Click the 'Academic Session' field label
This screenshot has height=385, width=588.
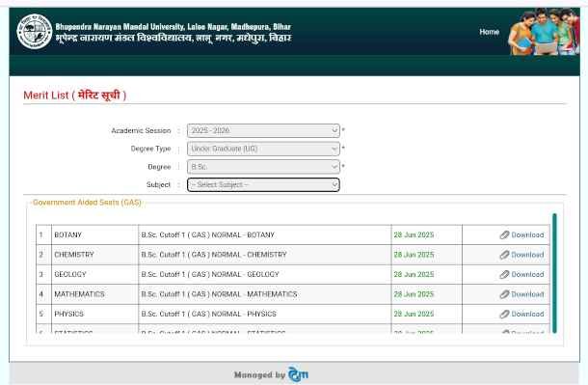click(141, 130)
